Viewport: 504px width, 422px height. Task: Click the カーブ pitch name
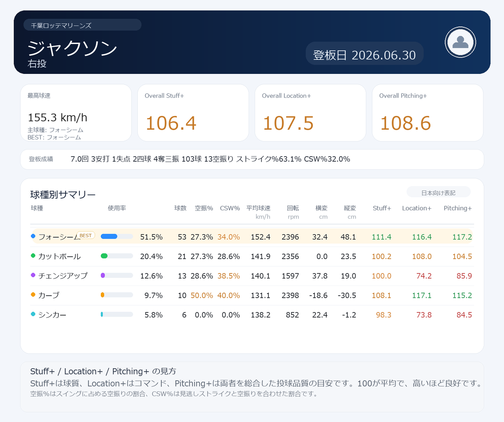pos(49,295)
